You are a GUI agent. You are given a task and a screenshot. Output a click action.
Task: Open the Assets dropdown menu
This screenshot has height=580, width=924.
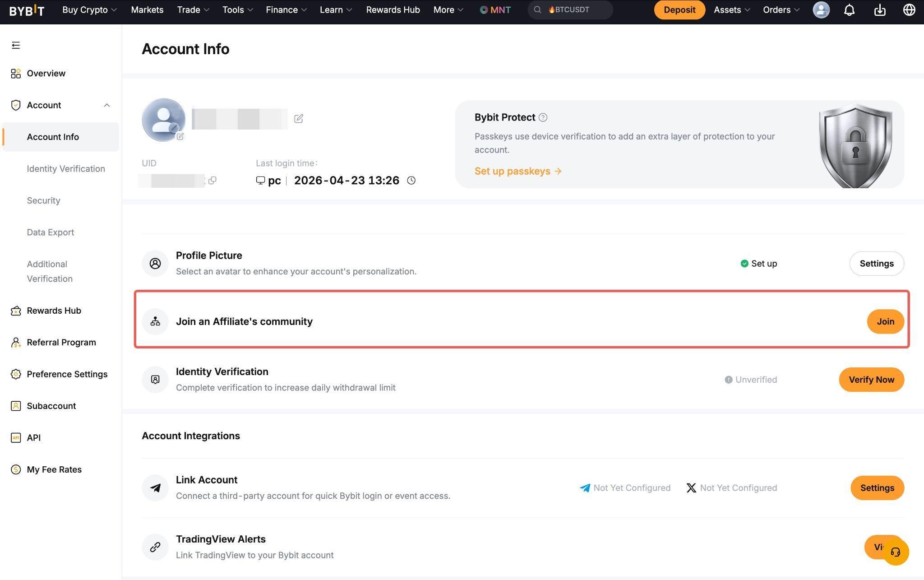(x=731, y=10)
